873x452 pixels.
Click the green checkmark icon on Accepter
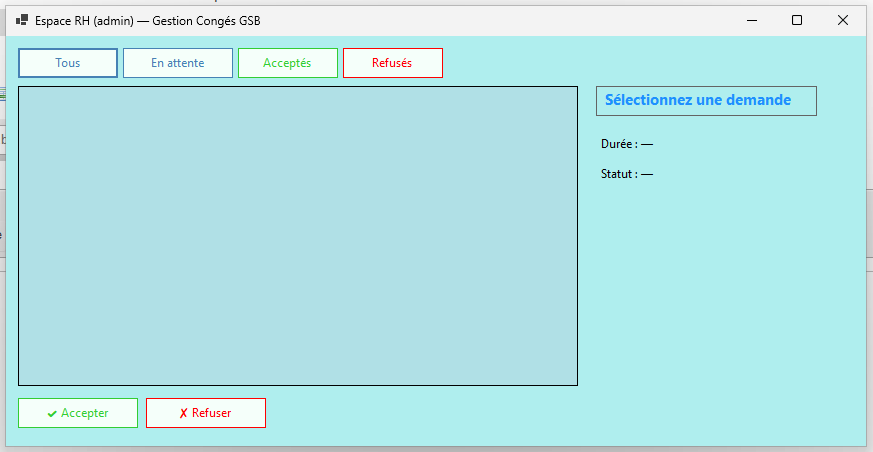(x=52, y=414)
